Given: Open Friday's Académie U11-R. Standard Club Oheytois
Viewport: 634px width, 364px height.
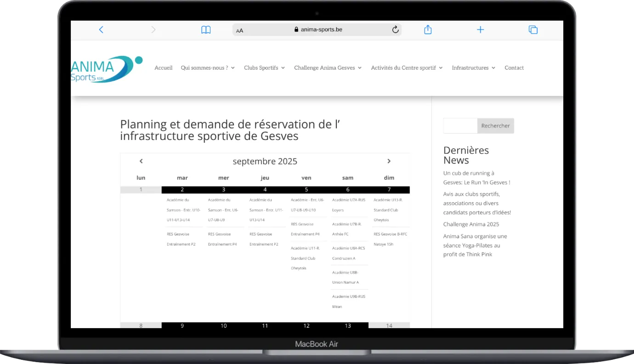Looking at the screenshot, I should pos(305,258).
